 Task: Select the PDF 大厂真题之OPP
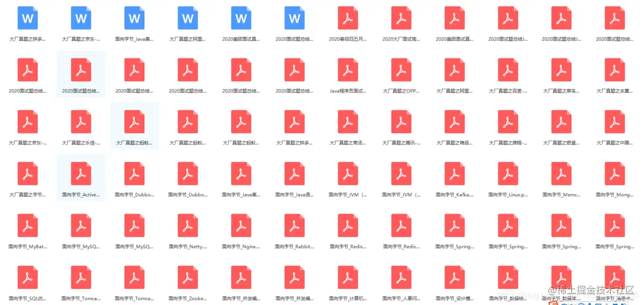tap(401, 70)
